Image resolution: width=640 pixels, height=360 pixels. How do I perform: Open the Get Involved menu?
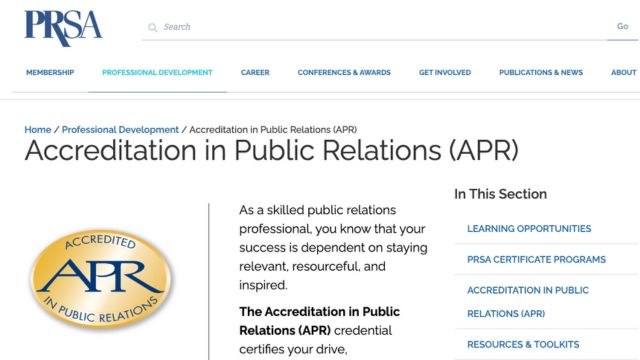pos(445,73)
